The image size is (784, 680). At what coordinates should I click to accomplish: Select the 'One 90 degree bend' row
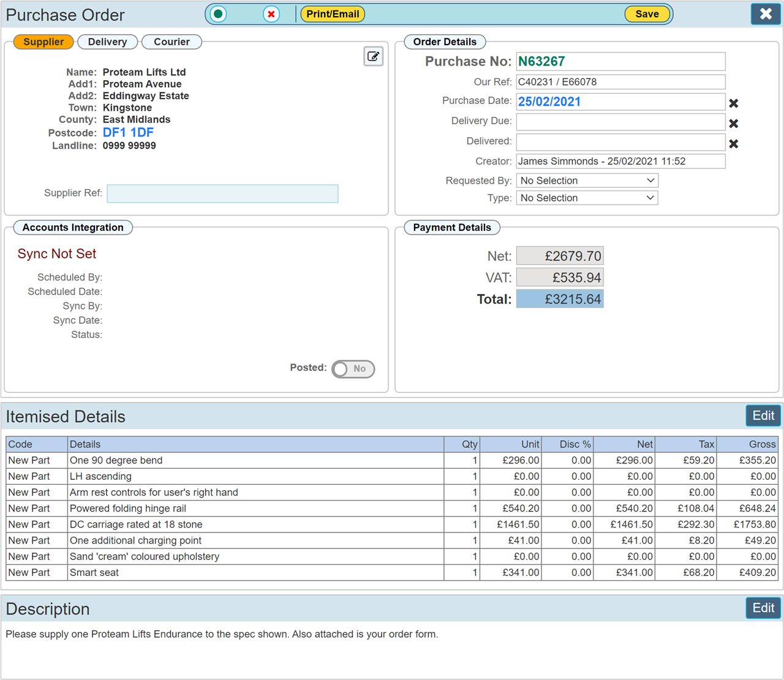tap(392, 460)
